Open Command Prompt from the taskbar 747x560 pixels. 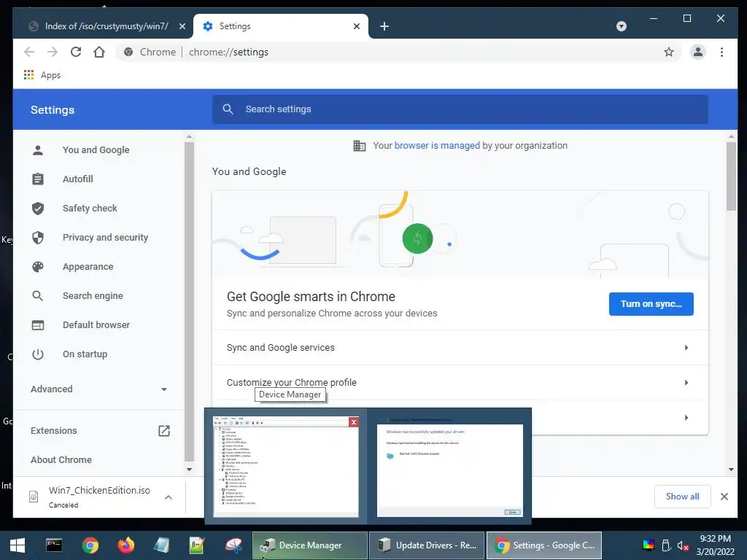tap(54, 545)
